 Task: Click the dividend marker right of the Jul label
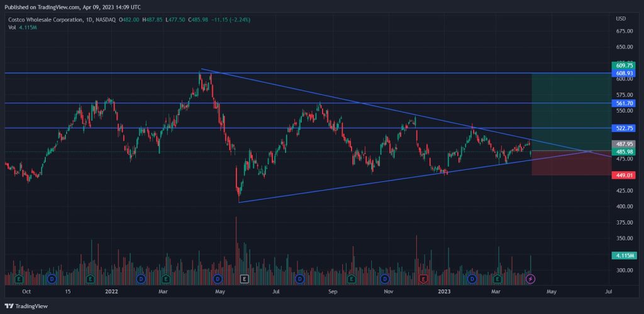(300, 279)
